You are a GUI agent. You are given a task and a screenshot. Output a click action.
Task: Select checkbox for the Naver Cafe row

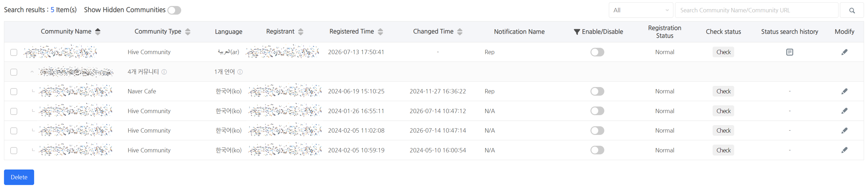click(14, 92)
